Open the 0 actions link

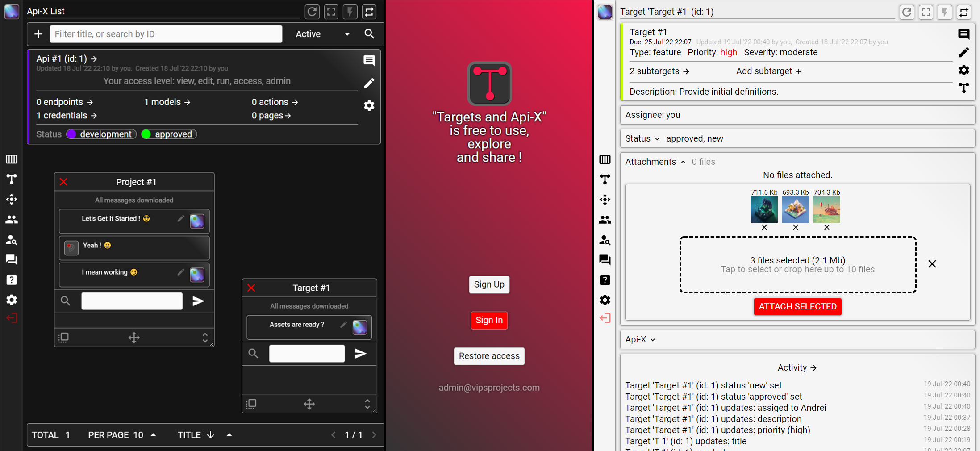point(275,102)
